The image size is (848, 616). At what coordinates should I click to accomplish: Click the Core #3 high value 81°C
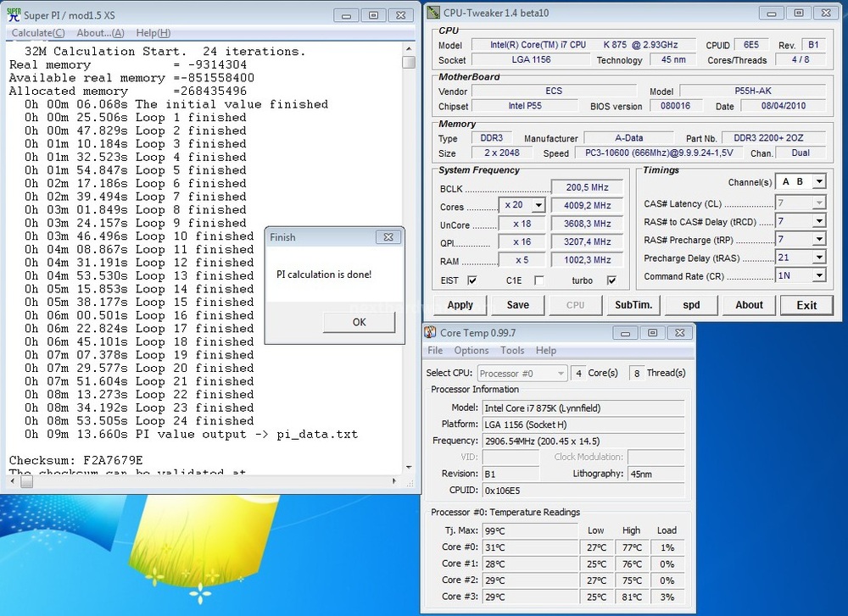[632, 597]
